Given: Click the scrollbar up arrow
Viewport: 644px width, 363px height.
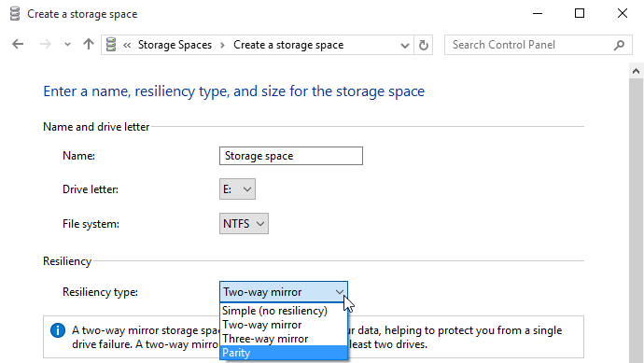Looking at the screenshot, I should (x=636, y=71).
